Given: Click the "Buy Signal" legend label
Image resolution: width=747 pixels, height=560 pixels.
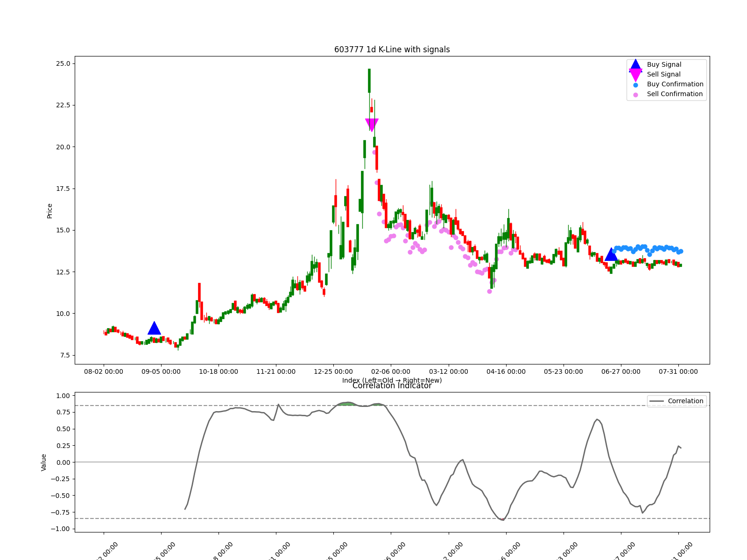Looking at the screenshot, I should 664,64.
